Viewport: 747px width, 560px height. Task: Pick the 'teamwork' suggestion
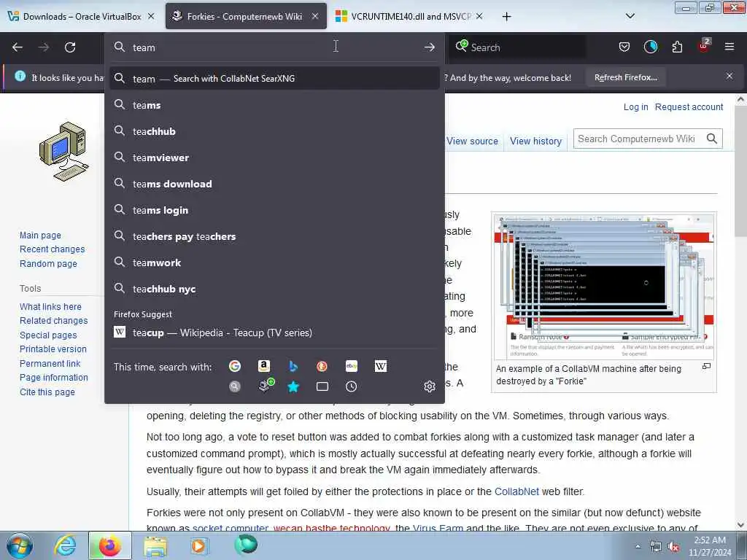point(274,262)
